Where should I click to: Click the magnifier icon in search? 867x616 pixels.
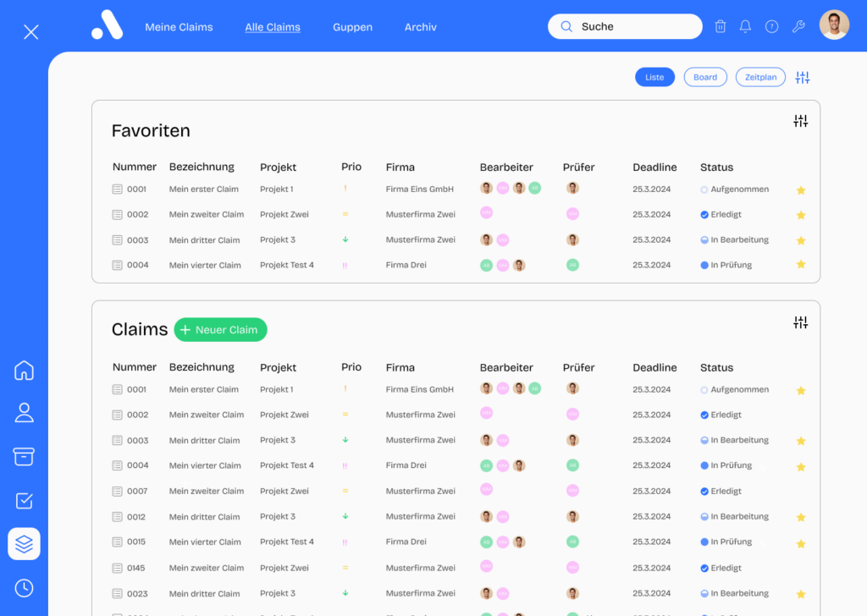(566, 26)
